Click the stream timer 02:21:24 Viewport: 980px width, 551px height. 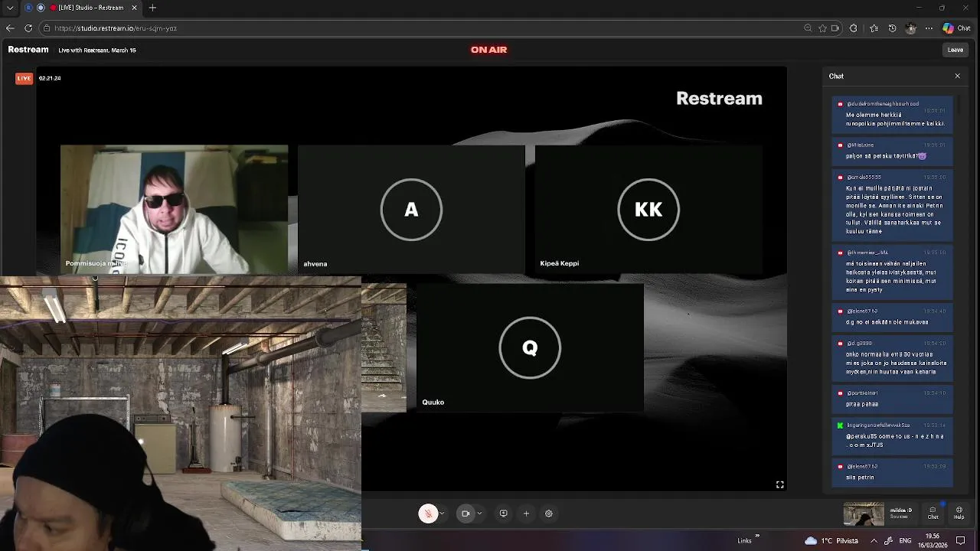pos(50,78)
